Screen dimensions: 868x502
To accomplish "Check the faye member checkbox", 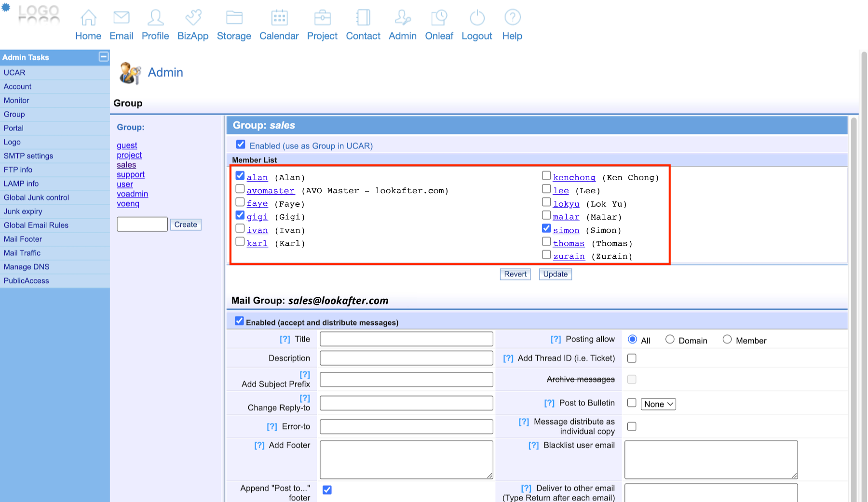I will pos(240,202).
